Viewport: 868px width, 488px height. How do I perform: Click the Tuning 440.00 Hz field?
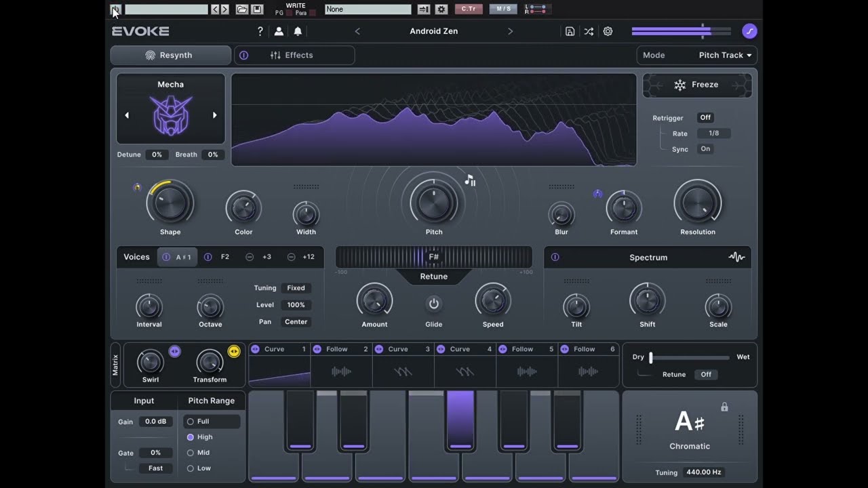click(x=703, y=472)
